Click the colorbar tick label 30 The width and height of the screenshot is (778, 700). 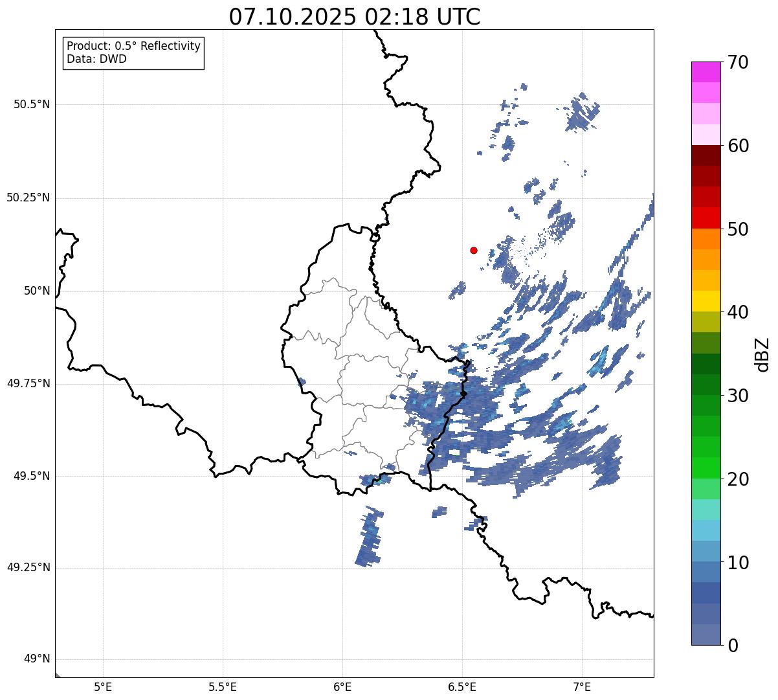(x=738, y=396)
